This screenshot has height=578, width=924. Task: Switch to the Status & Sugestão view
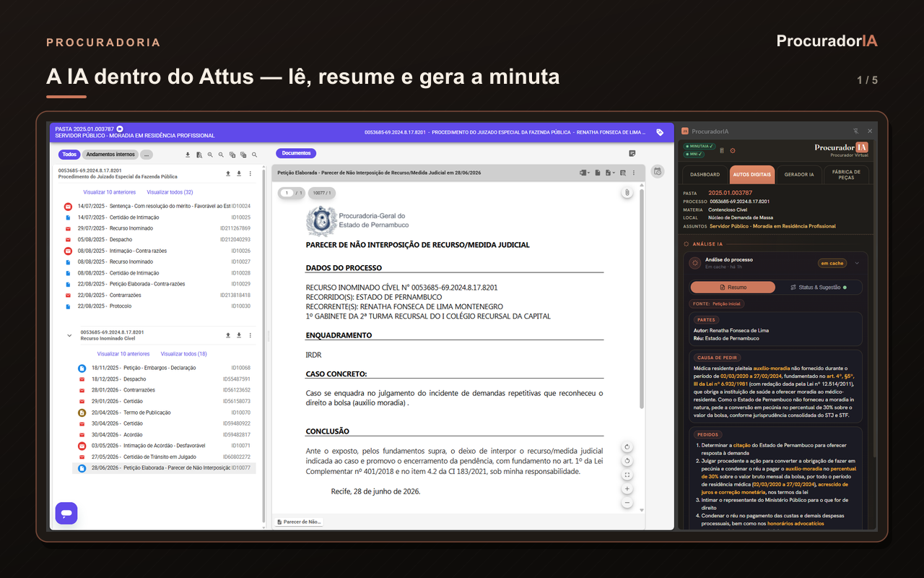click(x=819, y=288)
